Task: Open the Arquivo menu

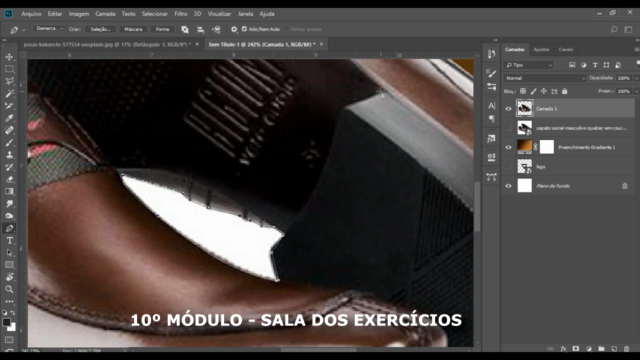Action: [x=31, y=14]
